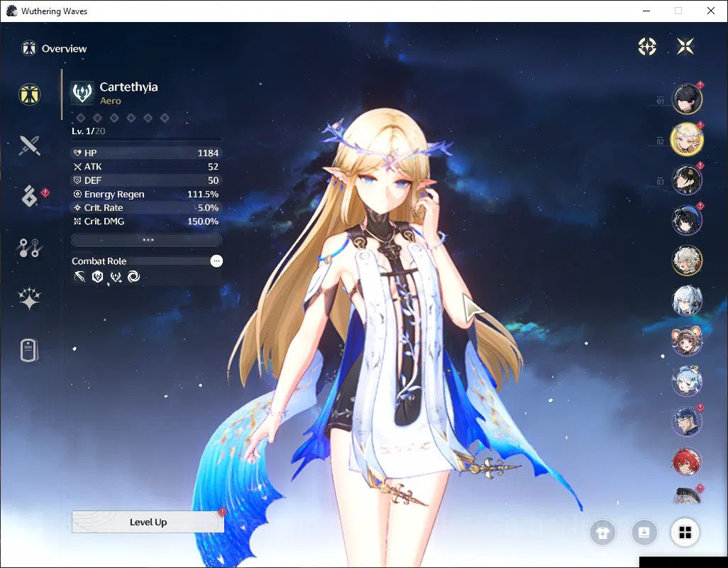Click the Level Up button
Screen dimensions: 728x568
pos(148,522)
